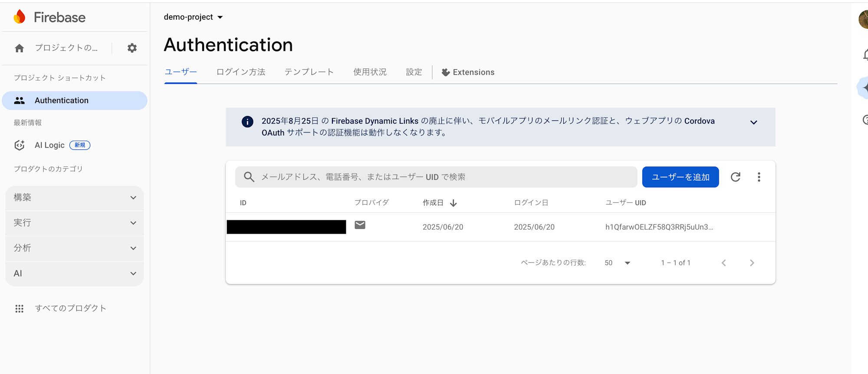Expand the 実行 category
This screenshot has width=868, height=374.
(x=75, y=223)
